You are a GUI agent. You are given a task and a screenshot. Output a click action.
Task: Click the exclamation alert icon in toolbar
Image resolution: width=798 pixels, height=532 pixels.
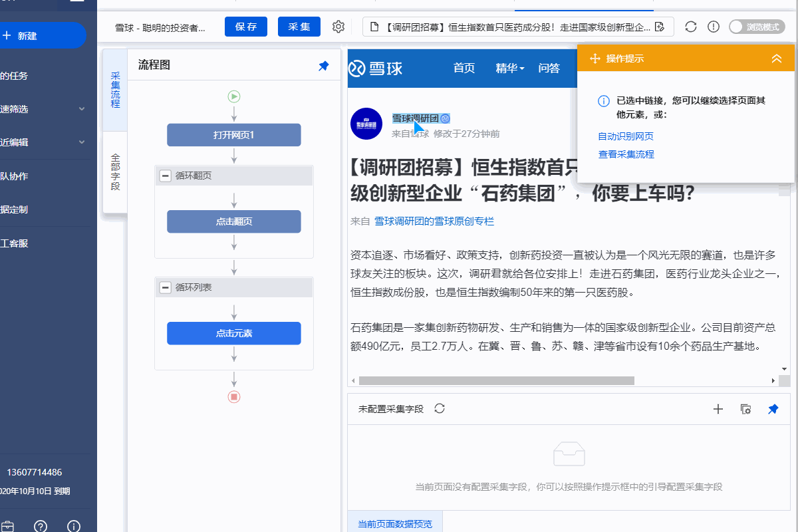[714, 27]
